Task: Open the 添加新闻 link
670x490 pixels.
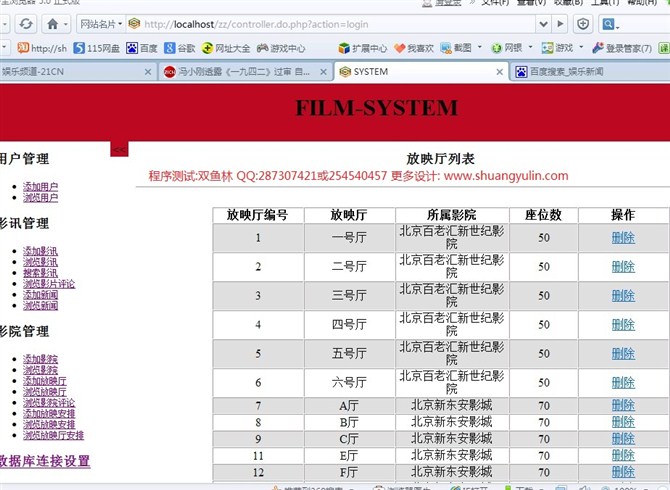Action: point(41,295)
